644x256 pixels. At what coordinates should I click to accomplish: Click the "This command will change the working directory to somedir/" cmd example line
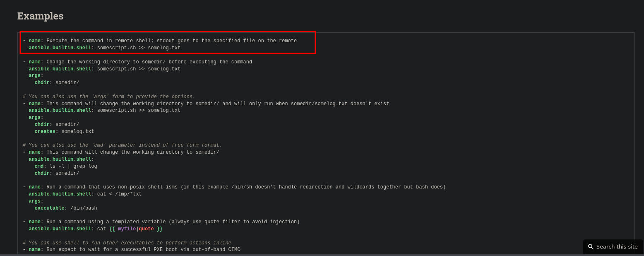pyautogui.click(x=133, y=152)
